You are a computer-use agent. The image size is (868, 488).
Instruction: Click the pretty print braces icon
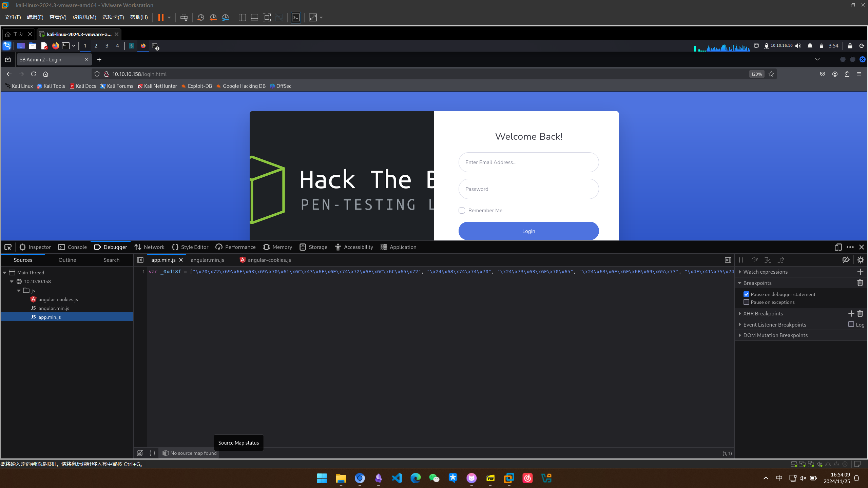pos(152,453)
